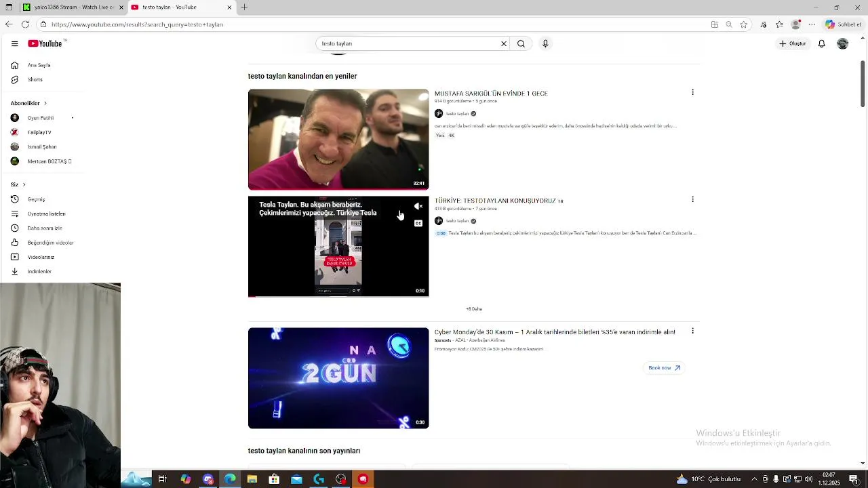Open İndirilenler downloads
This screenshot has height=488, width=868.
point(39,271)
